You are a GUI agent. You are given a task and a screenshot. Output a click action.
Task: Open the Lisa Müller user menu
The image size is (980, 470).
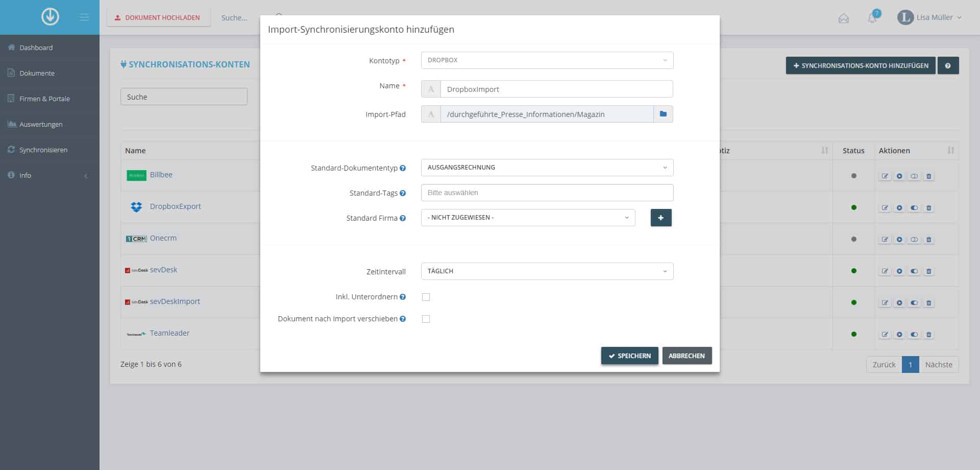929,17
